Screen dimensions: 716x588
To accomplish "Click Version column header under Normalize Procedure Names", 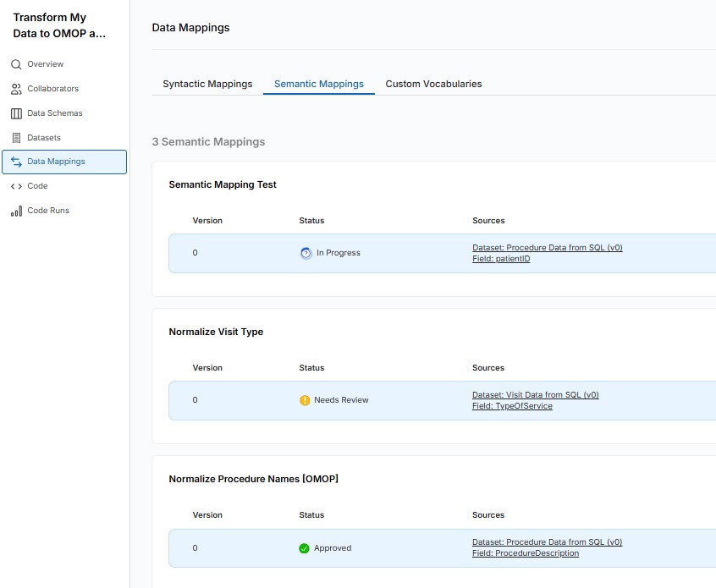I will click(x=207, y=515).
